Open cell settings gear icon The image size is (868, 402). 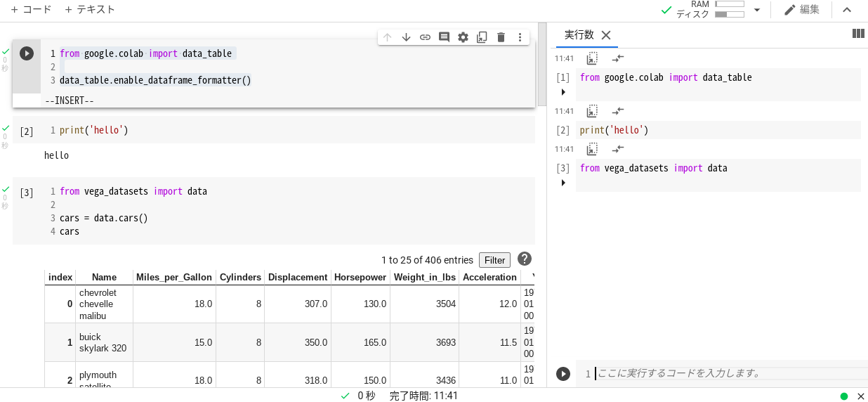(x=463, y=37)
